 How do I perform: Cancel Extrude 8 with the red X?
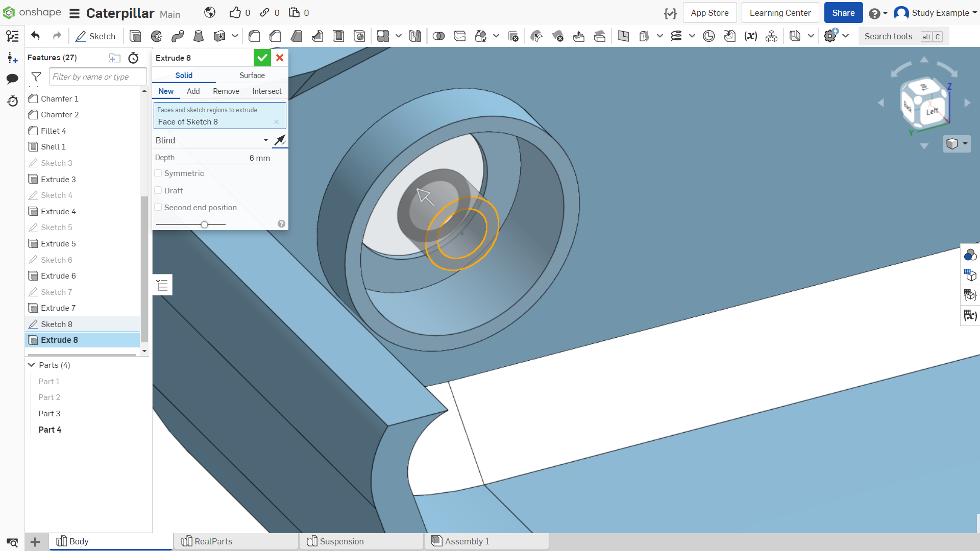[280, 58]
